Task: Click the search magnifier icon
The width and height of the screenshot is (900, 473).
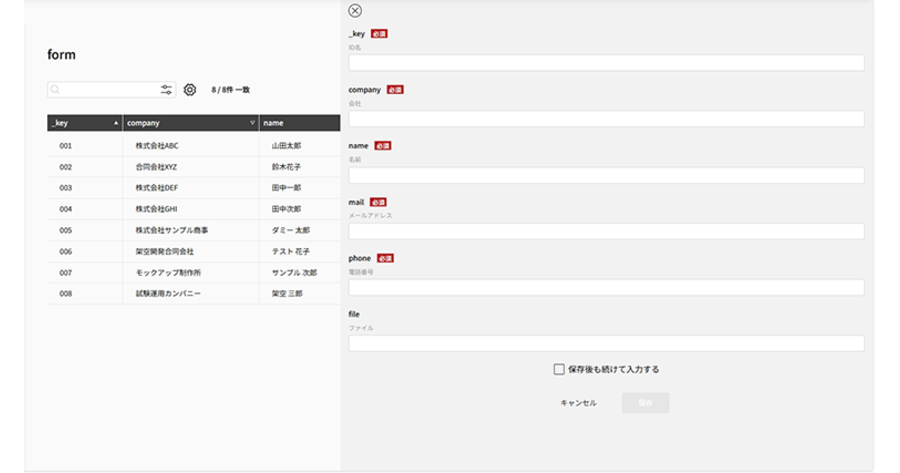Action: pyautogui.click(x=55, y=90)
